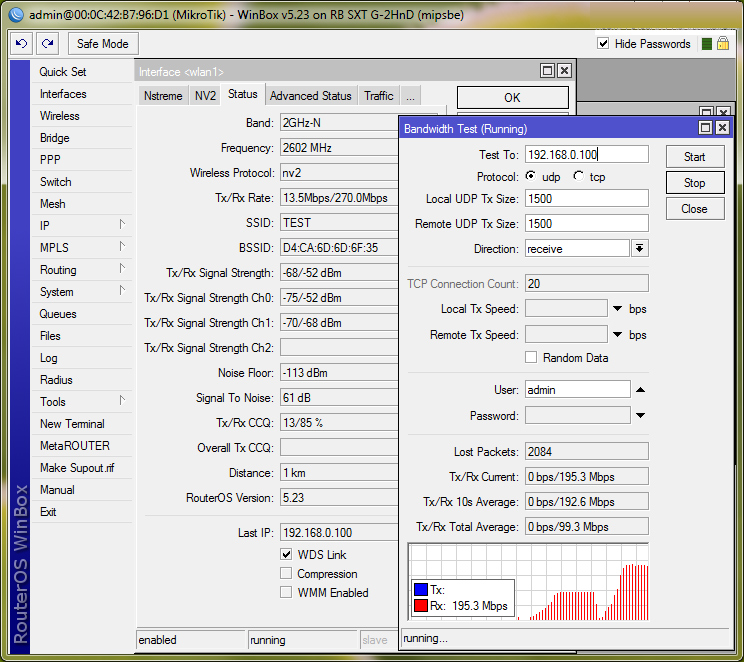The height and width of the screenshot is (662, 744).
Task: Switch to the NV2 tab
Action: tap(205, 96)
